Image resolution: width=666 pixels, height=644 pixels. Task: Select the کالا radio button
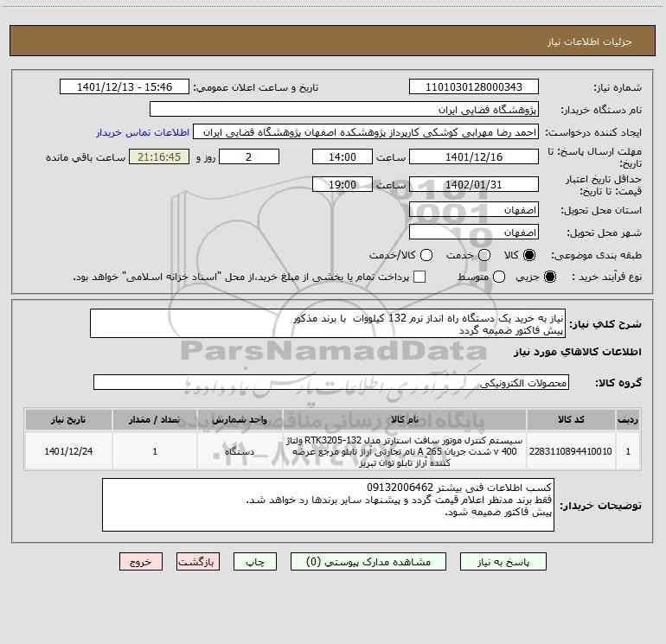point(529,255)
